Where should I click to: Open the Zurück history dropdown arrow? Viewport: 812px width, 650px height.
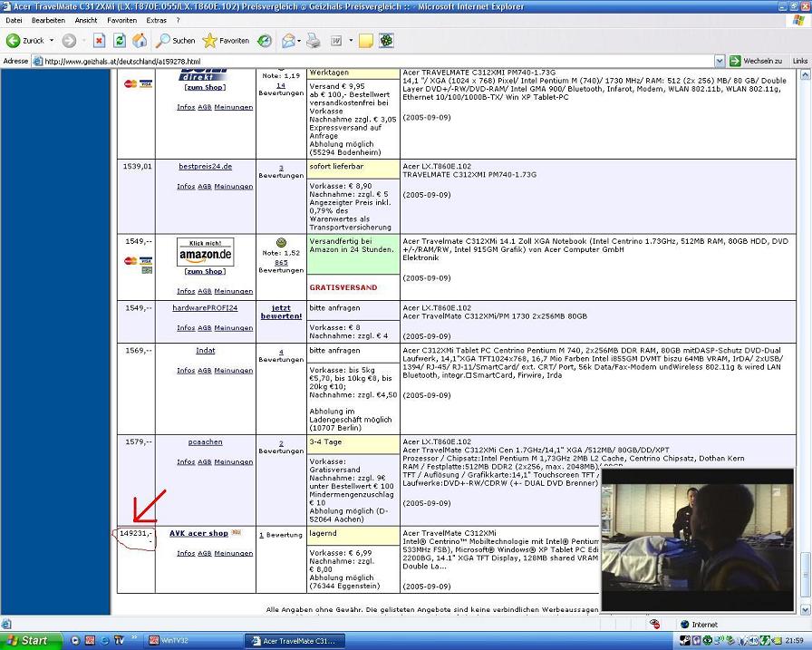click(52, 41)
